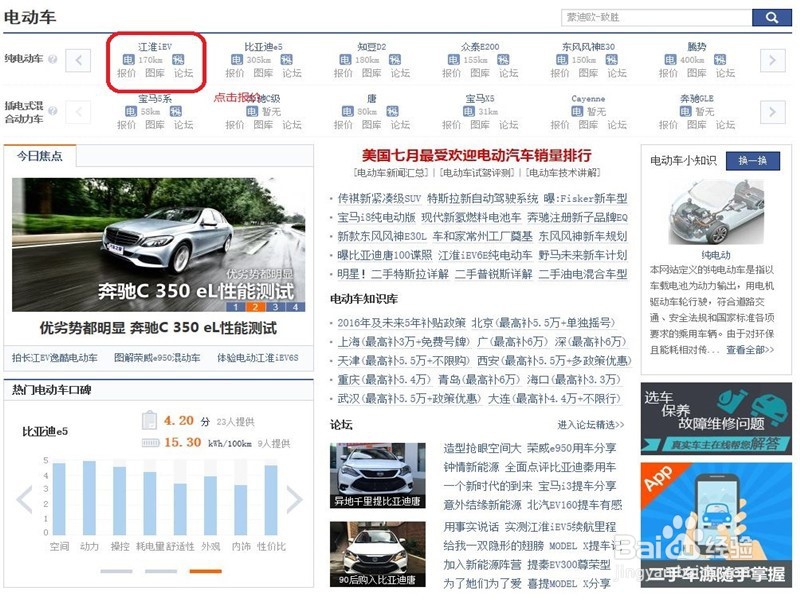Viewport: 800px width, 600px height.
Task: Open 拍长江EV逸酷电动车 link
Action: [x=55, y=358]
